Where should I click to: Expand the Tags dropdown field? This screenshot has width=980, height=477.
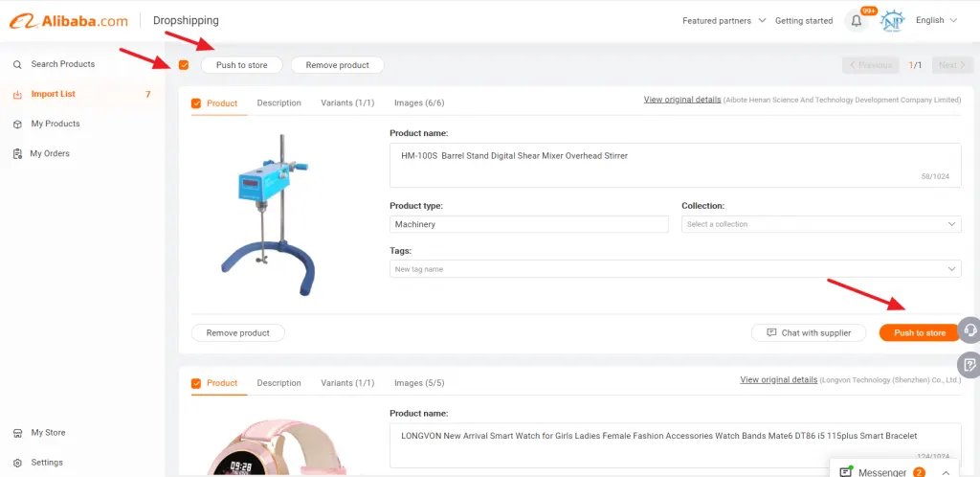[676, 269]
